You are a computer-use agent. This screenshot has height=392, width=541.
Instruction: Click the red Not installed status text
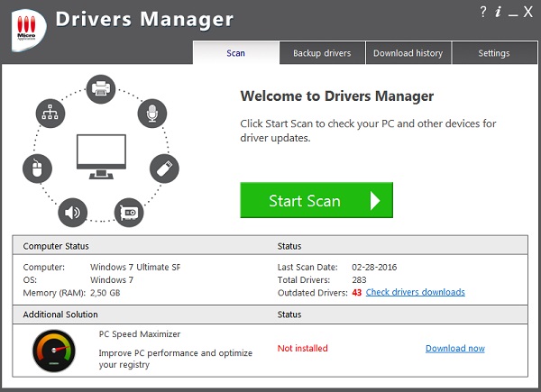(303, 348)
